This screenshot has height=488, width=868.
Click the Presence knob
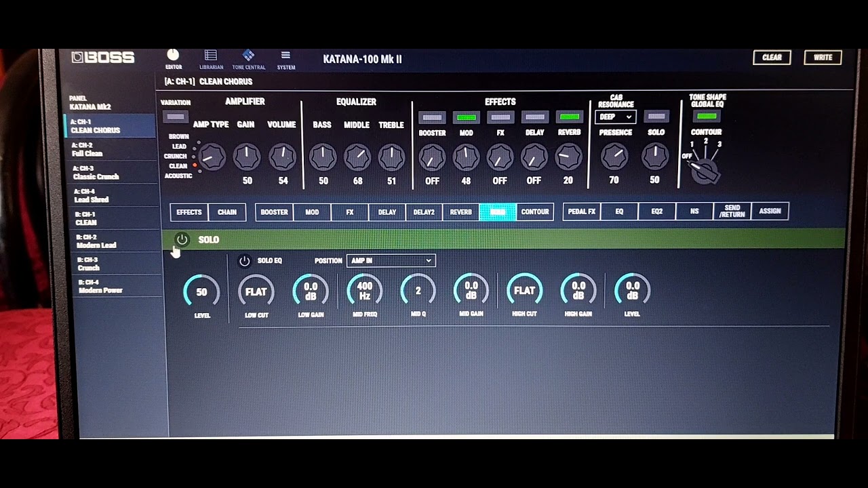tap(614, 157)
